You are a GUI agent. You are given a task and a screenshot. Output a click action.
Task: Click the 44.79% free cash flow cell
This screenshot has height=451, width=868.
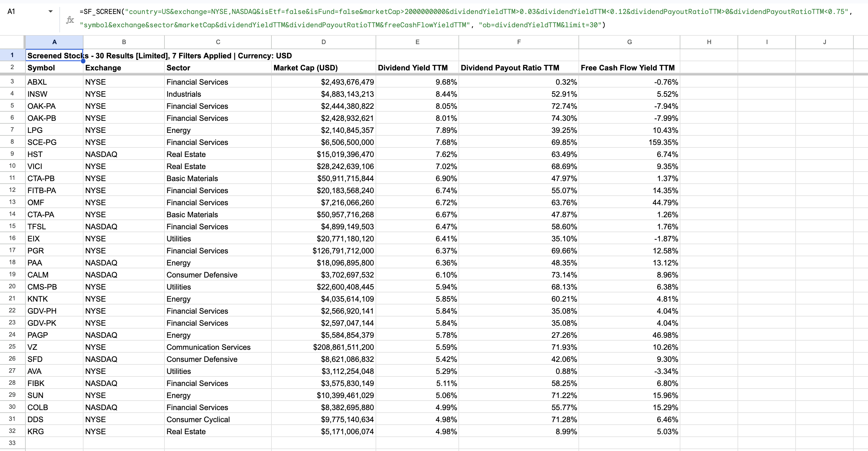point(629,203)
